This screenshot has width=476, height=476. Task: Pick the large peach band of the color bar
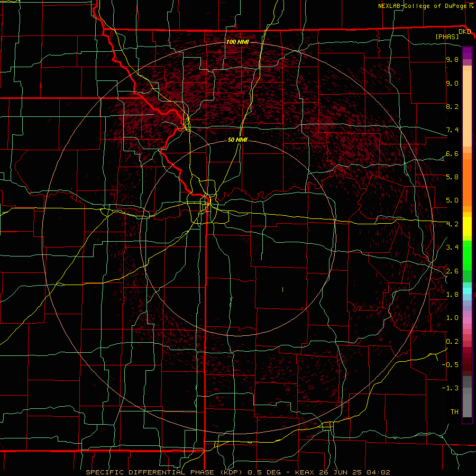[467, 109]
